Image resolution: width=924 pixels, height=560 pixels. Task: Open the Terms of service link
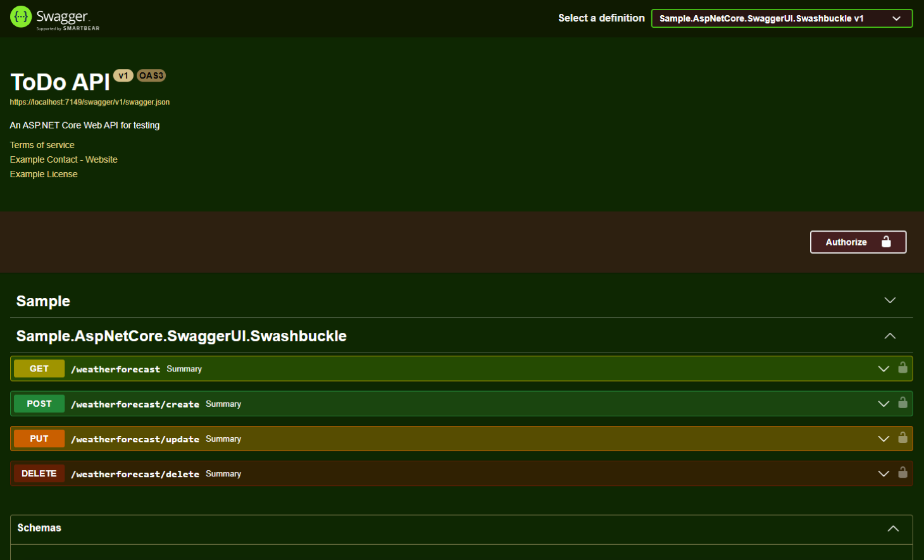tap(42, 145)
